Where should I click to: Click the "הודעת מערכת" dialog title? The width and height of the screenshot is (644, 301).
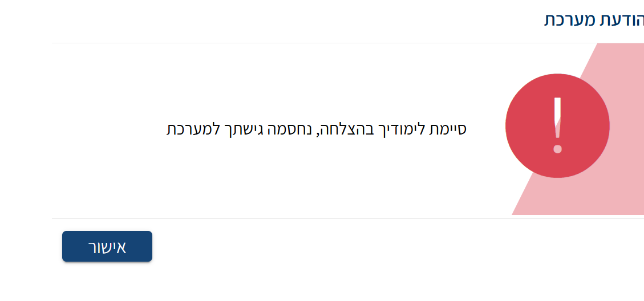tap(594, 19)
